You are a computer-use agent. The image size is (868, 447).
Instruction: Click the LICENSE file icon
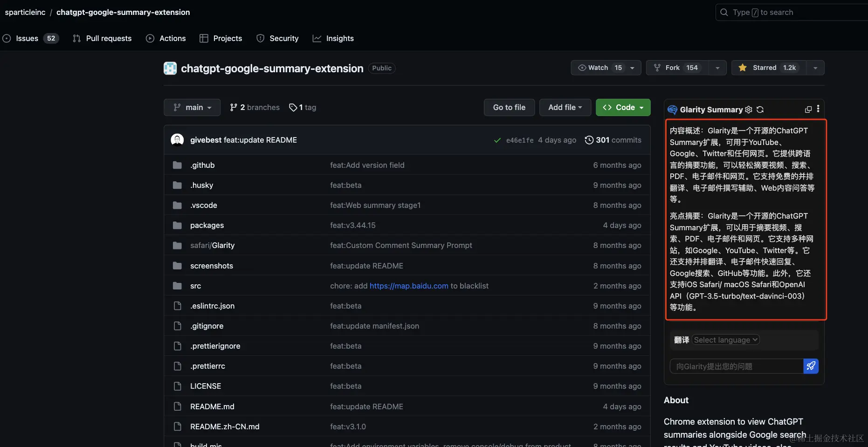(177, 386)
